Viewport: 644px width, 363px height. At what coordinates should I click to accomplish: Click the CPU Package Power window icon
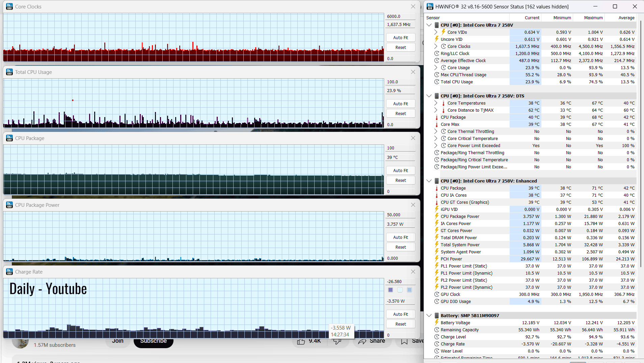pos(9,205)
